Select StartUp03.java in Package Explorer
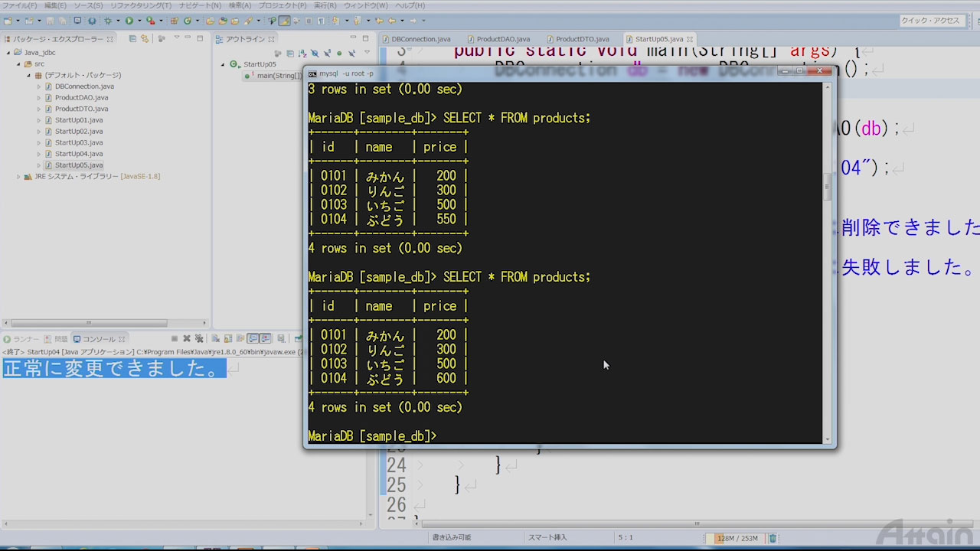 tap(78, 142)
